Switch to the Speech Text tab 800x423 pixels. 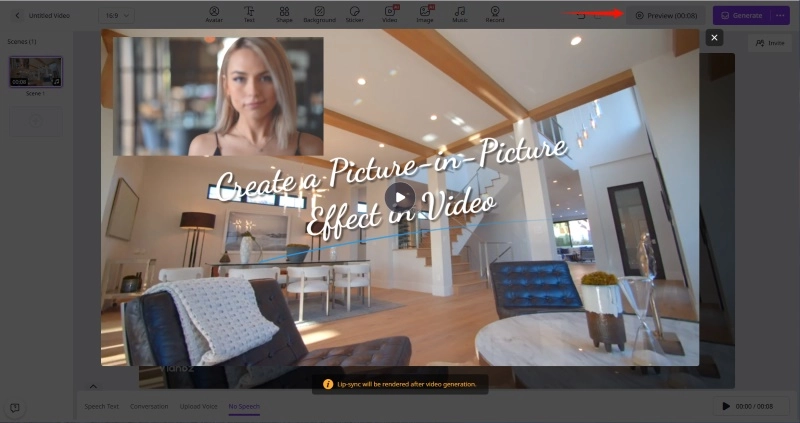101,406
